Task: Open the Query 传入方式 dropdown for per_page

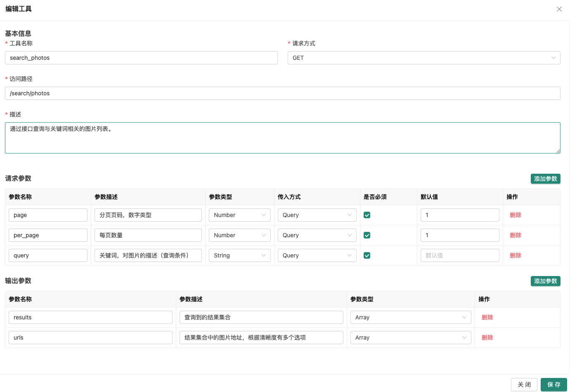Action: point(317,235)
